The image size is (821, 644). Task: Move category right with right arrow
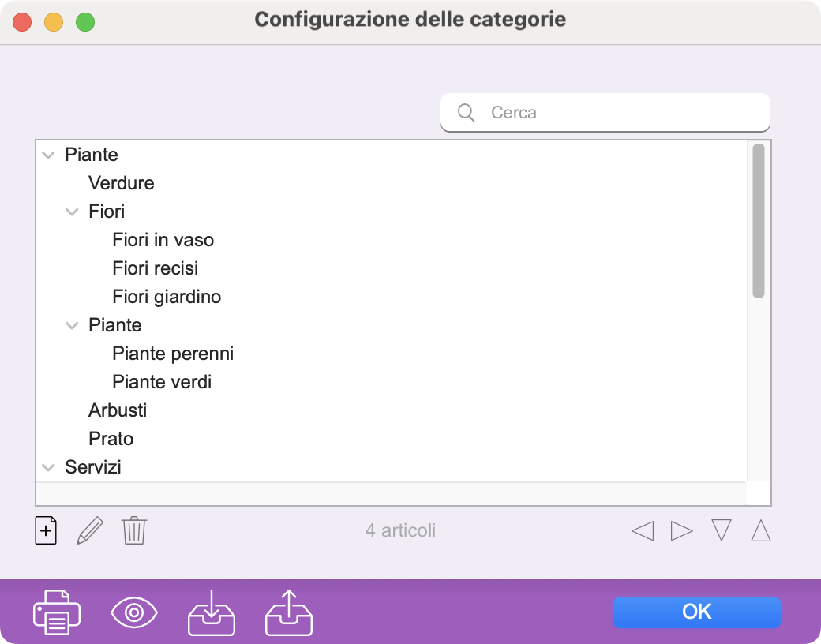(682, 530)
